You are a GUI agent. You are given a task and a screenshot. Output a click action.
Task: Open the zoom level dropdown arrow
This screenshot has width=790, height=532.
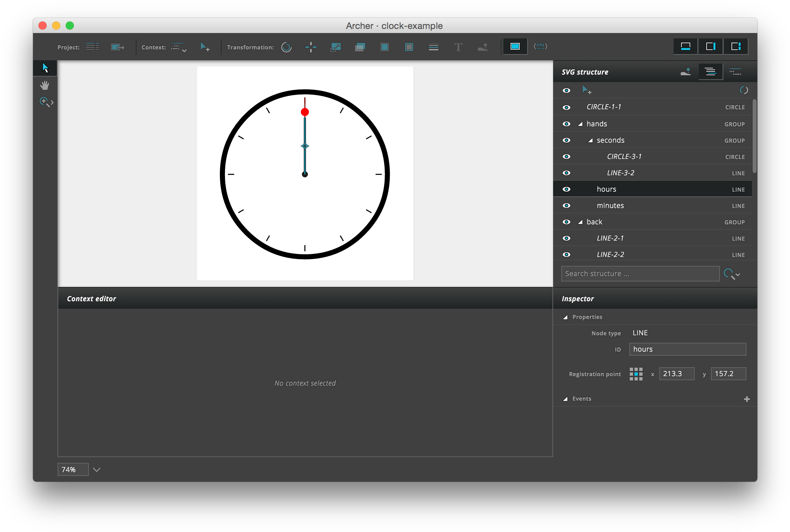[97, 470]
